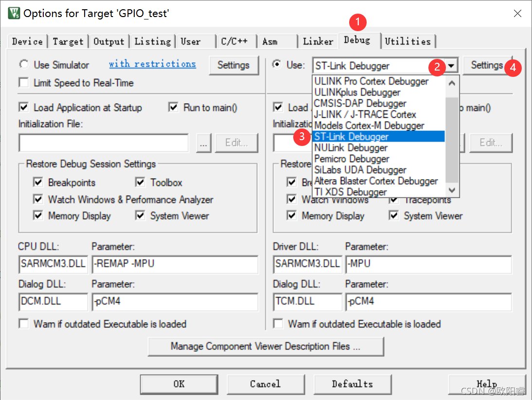Click hardware -pCM4 parameter field
The image size is (532, 400).
(429, 302)
